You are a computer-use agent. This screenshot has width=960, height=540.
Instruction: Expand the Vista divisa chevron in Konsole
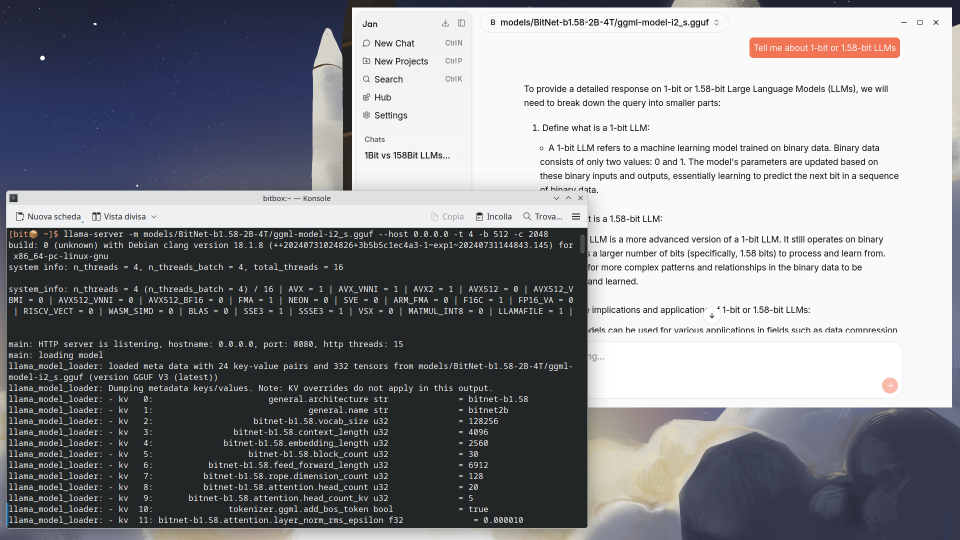(154, 217)
